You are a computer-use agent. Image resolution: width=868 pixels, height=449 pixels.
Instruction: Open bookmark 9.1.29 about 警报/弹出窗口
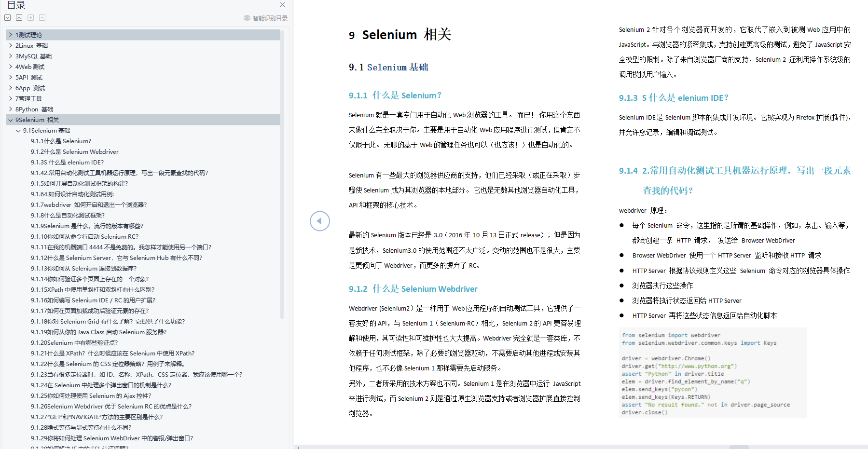pos(112,438)
